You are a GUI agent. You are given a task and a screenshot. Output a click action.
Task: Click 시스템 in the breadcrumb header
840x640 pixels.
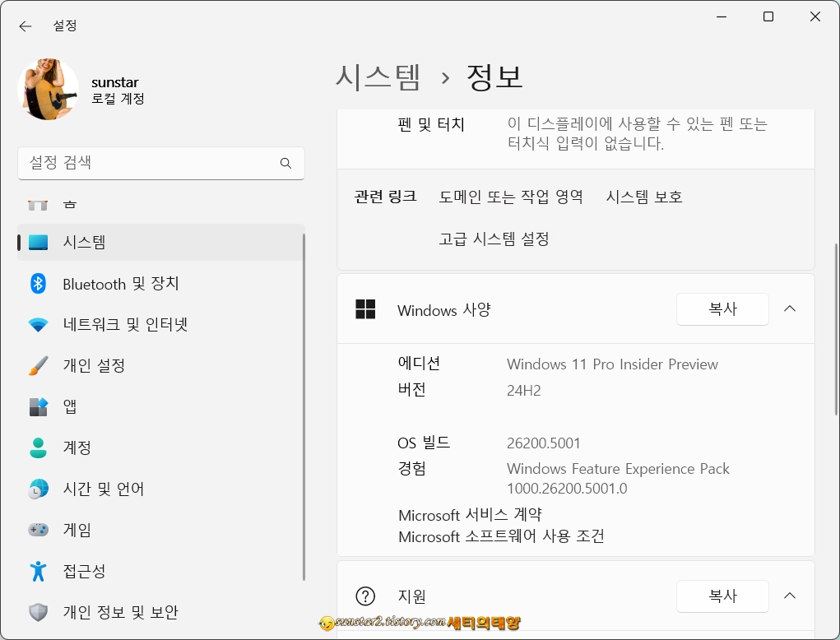point(378,77)
